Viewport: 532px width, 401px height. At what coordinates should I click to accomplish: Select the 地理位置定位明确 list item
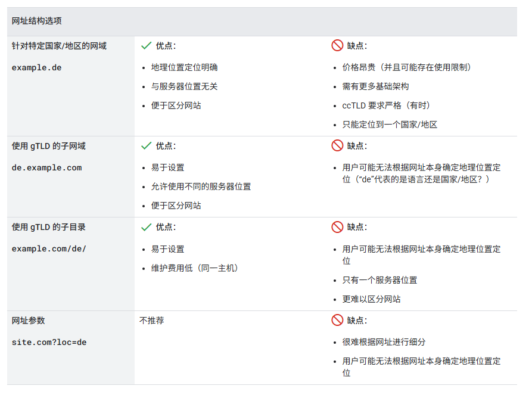coord(183,67)
